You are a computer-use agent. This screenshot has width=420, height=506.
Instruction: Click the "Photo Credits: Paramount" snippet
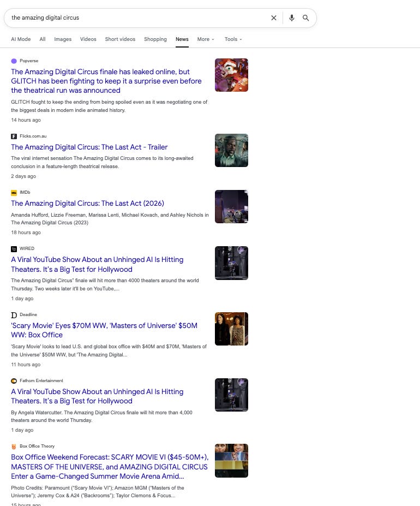[x=98, y=491]
